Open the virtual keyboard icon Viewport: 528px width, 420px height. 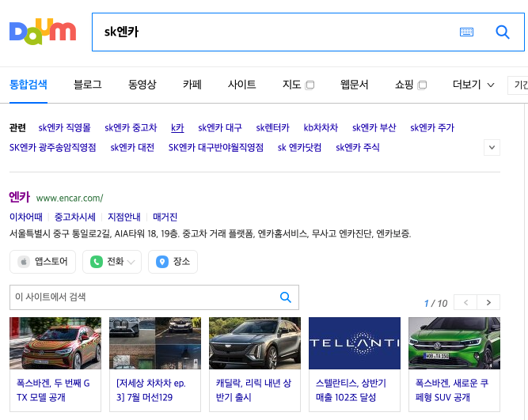tap(466, 32)
